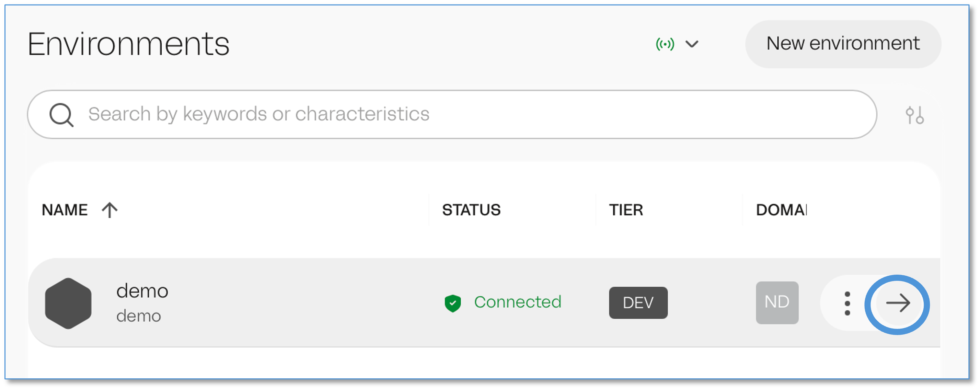Image resolution: width=980 pixels, height=390 pixels.
Task: Click the ND domain badge
Action: (777, 302)
